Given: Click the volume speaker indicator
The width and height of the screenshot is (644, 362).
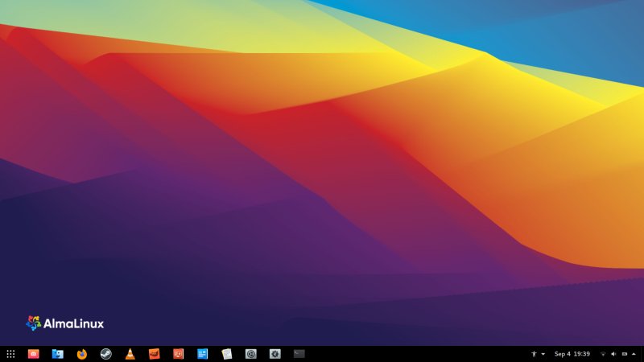Looking at the screenshot, I should click(613, 354).
